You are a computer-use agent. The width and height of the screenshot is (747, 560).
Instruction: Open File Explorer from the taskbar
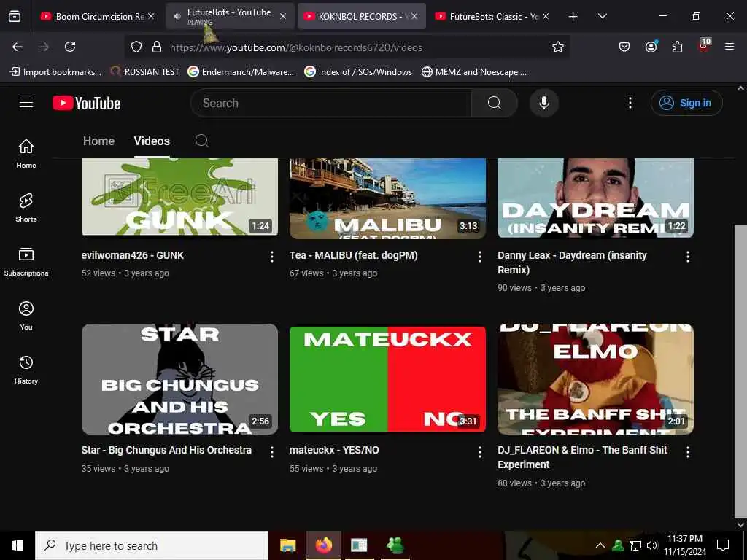tap(287, 545)
